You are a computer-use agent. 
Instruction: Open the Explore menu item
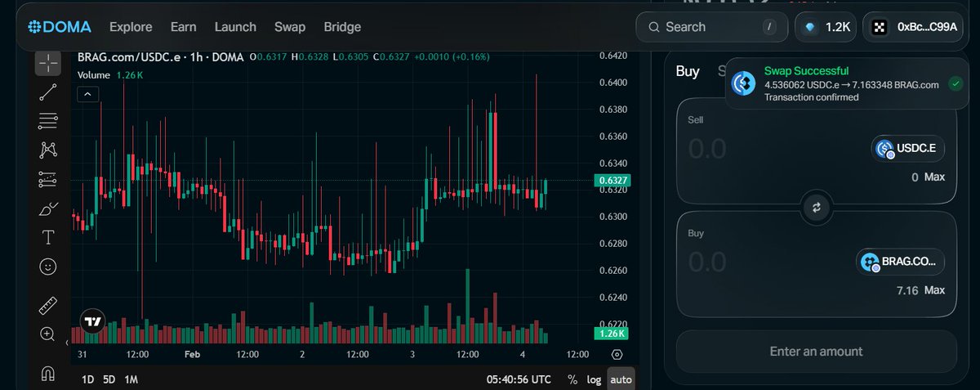coord(131,27)
